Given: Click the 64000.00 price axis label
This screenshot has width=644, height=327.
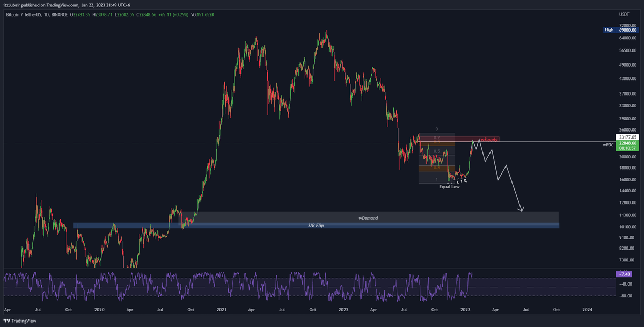Looking at the screenshot, I should click(627, 38).
